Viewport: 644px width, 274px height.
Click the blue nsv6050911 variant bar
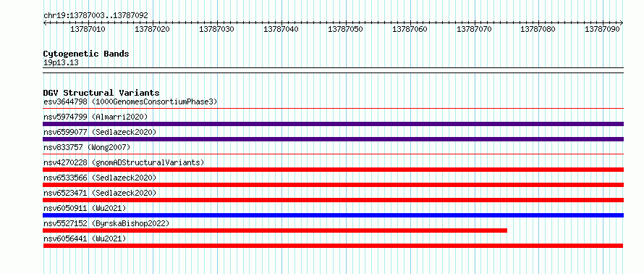[x=334, y=215]
